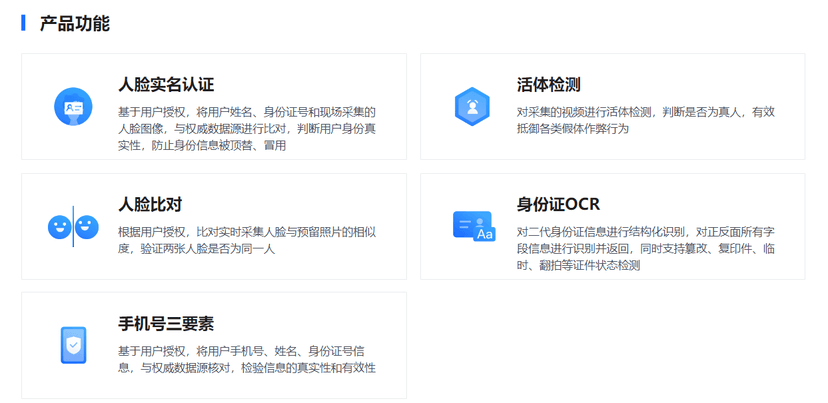Open the 身份证OCR card title
828x403 pixels.
558,204
